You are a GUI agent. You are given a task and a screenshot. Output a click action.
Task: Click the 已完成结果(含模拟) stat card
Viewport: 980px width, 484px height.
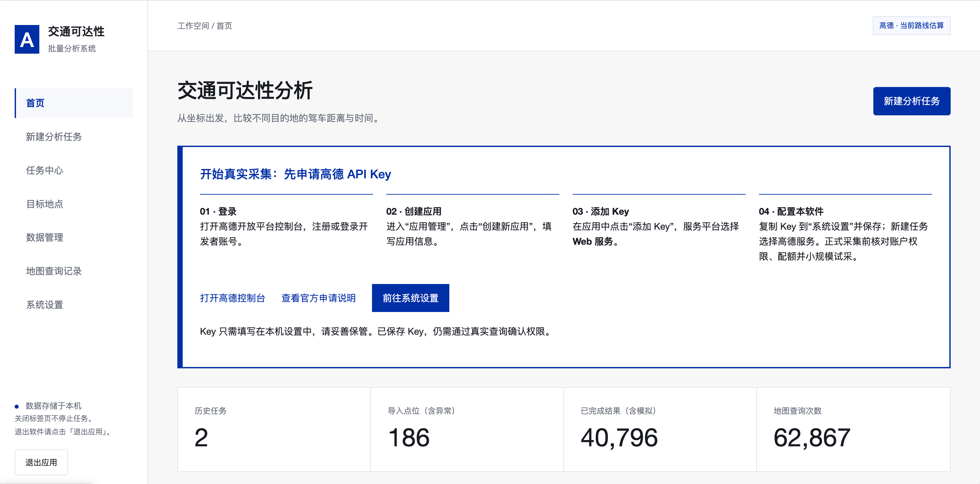[660, 430]
